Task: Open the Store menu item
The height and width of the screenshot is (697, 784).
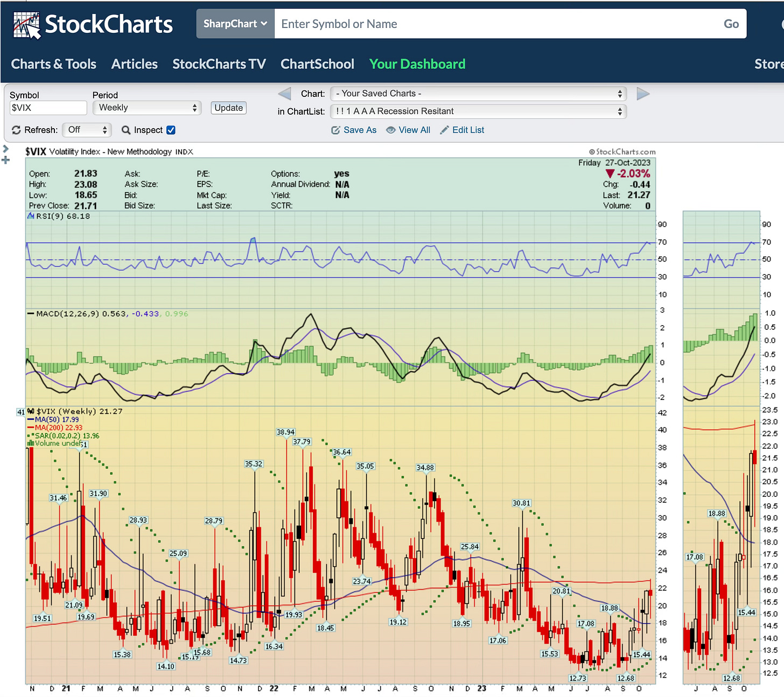Action: coord(769,64)
